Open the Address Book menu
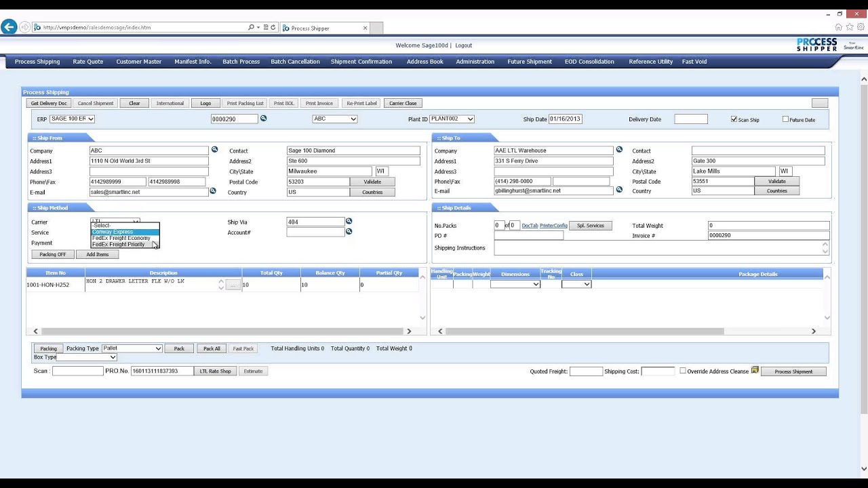This screenshot has width=868, height=488. tap(425, 62)
